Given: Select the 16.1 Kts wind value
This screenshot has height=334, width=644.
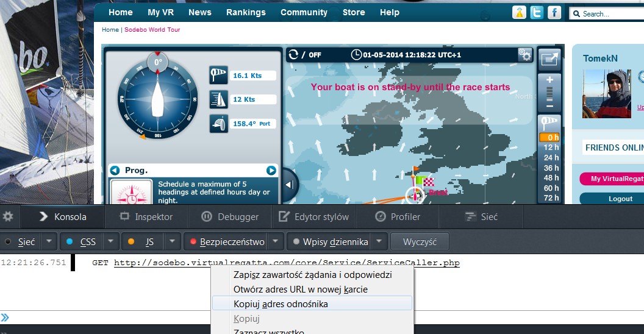Looking at the screenshot, I should point(252,76).
